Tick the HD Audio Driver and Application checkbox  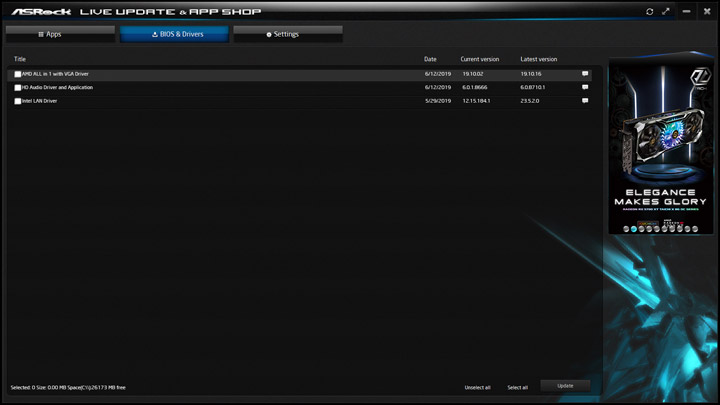coord(17,87)
